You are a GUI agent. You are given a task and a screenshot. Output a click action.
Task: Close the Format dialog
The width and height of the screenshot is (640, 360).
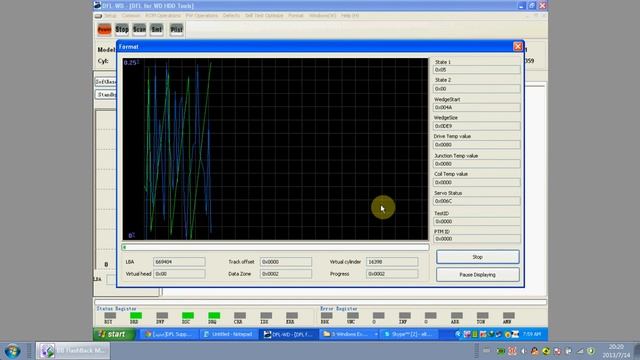coord(518,47)
